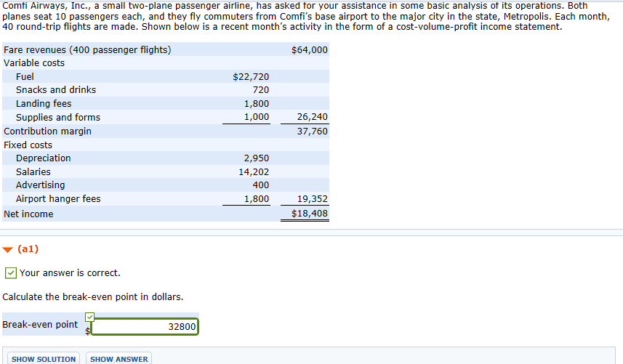623x364 pixels.
Task: Click Depreciation 2,950 value
Action: click(257, 158)
